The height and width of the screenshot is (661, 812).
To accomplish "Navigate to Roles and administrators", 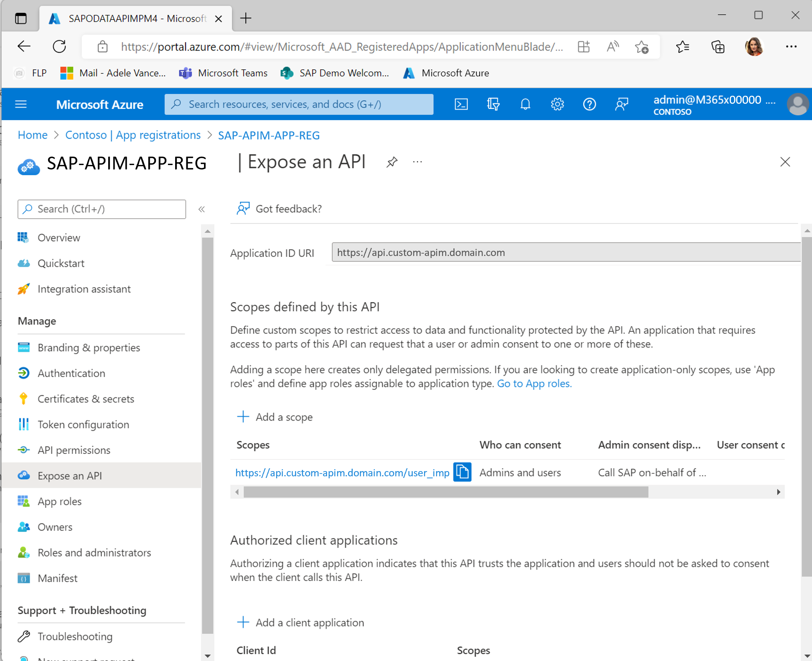I will [x=94, y=552].
